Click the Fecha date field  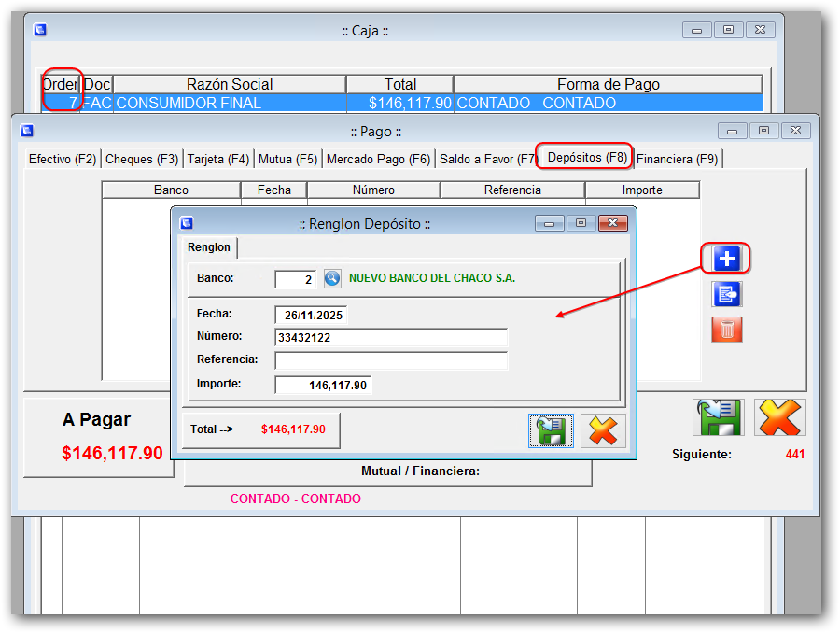[x=311, y=316]
